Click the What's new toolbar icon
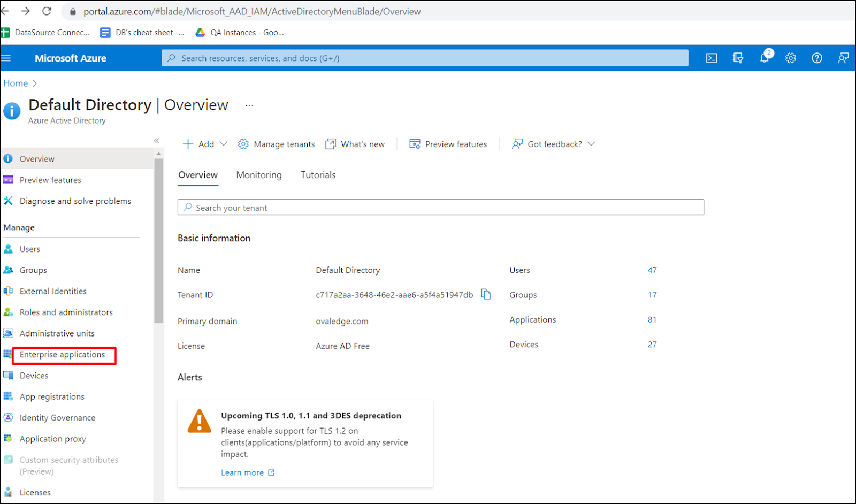 click(x=331, y=144)
